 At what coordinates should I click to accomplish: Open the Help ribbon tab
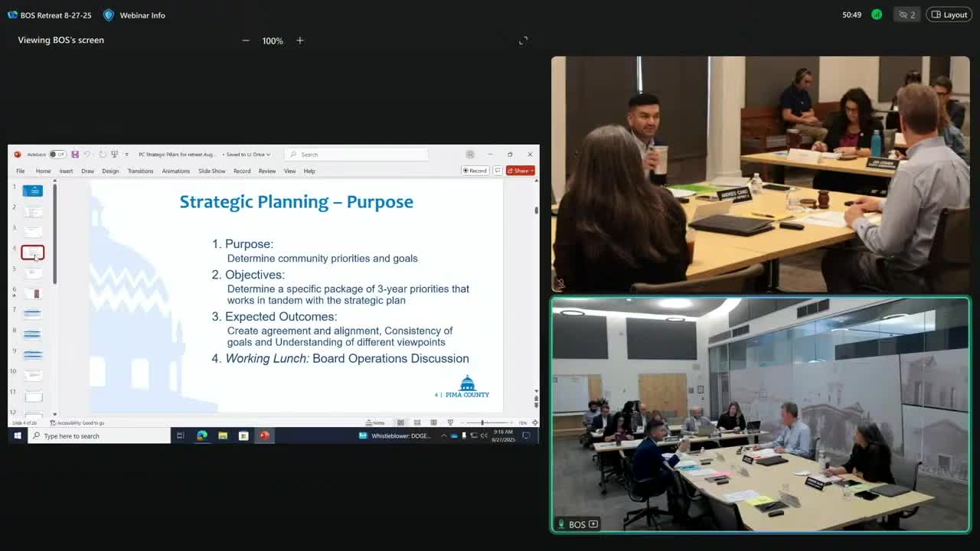tap(309, 171)
